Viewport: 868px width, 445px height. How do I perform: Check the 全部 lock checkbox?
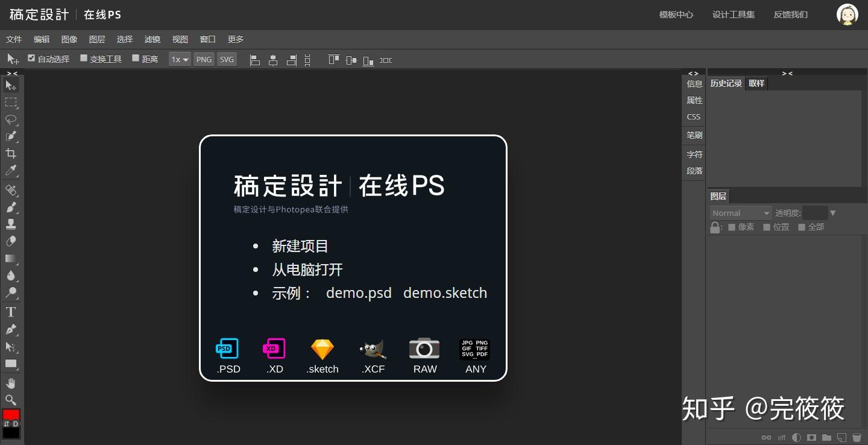point(802,227)
